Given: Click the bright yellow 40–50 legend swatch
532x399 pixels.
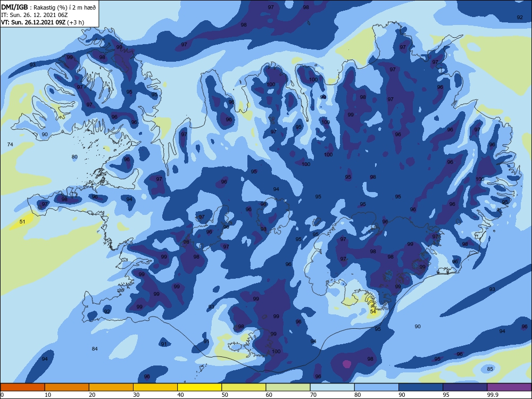Looking at the screenshot, I should [x=199, y=387].
